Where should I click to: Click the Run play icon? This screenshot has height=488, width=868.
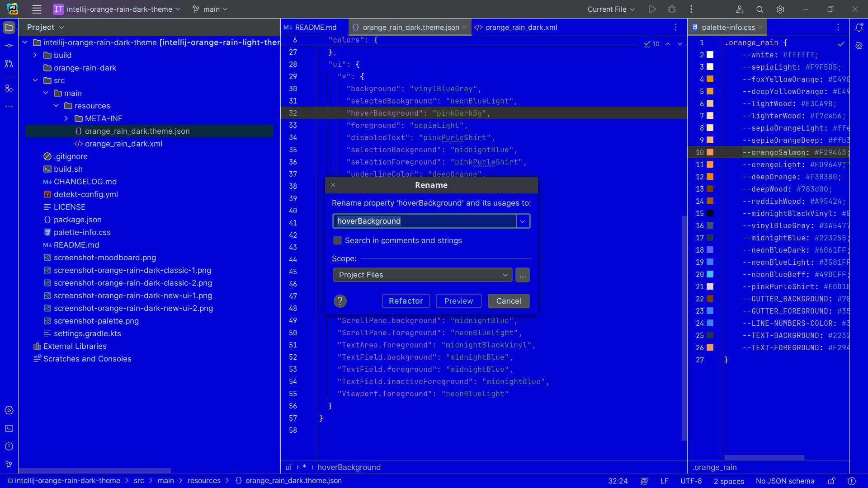[652, 9]
